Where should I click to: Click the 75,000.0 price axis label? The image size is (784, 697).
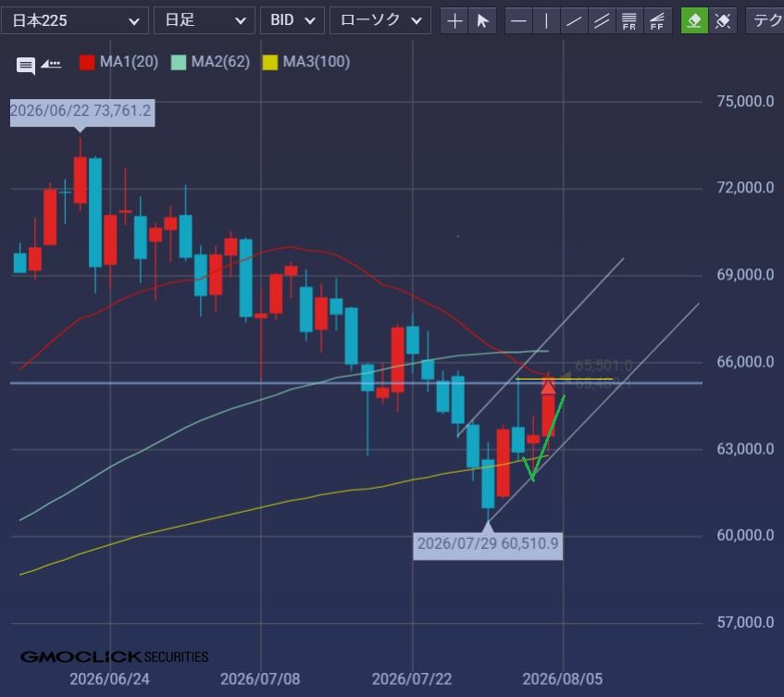pyautogui.click(x=745, y=102)
